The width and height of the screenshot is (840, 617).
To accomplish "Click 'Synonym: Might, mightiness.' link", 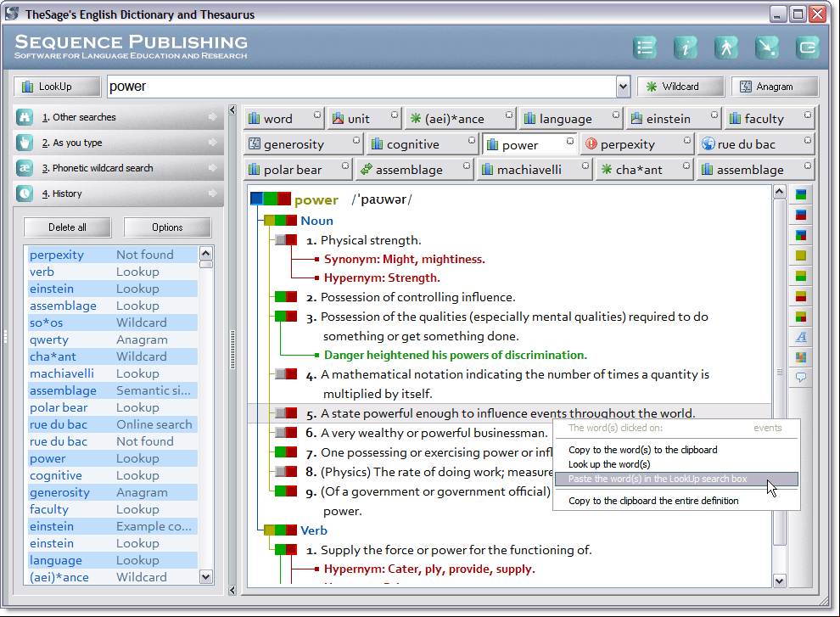I will click(405, 260).
